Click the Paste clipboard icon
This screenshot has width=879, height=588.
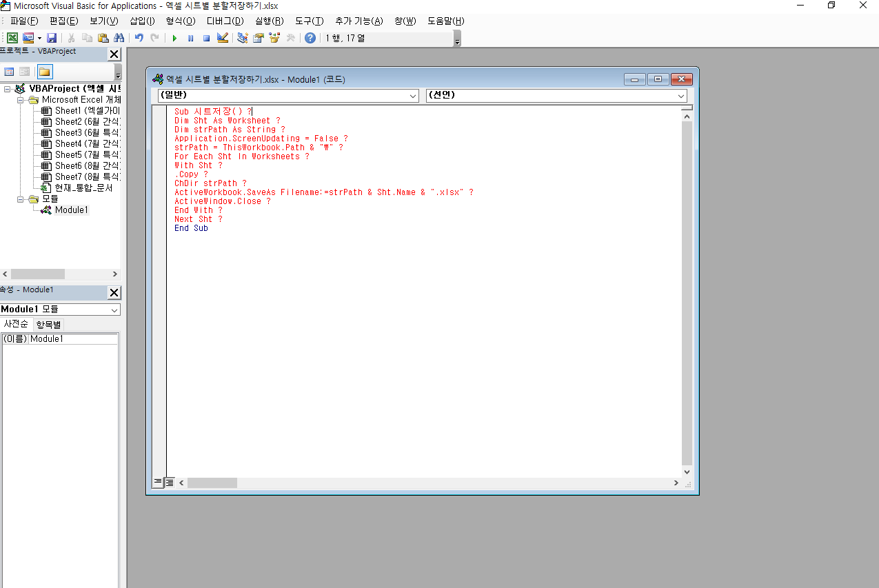tap(103, 38)
